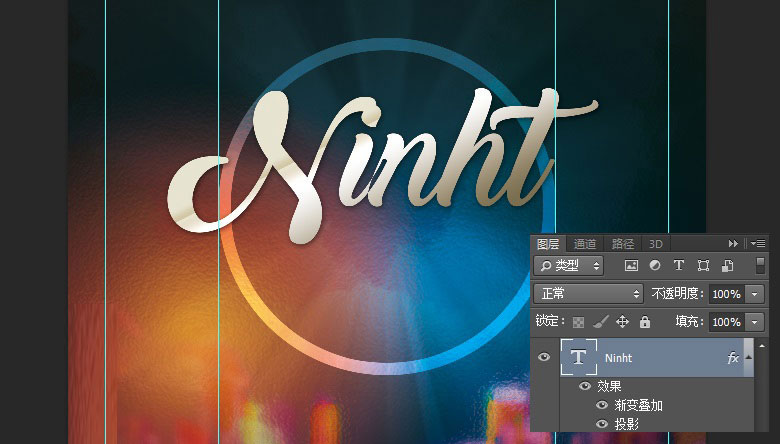Click lock image pixels brush icon
Screen dimensions: 780x444
600,322
